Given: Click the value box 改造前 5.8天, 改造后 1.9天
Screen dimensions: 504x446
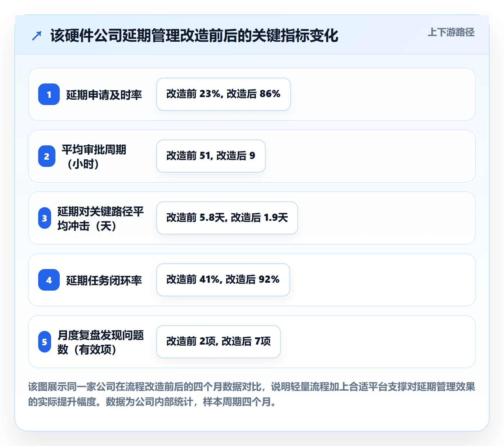Looking at the screenshot, I should pos(227,218).
